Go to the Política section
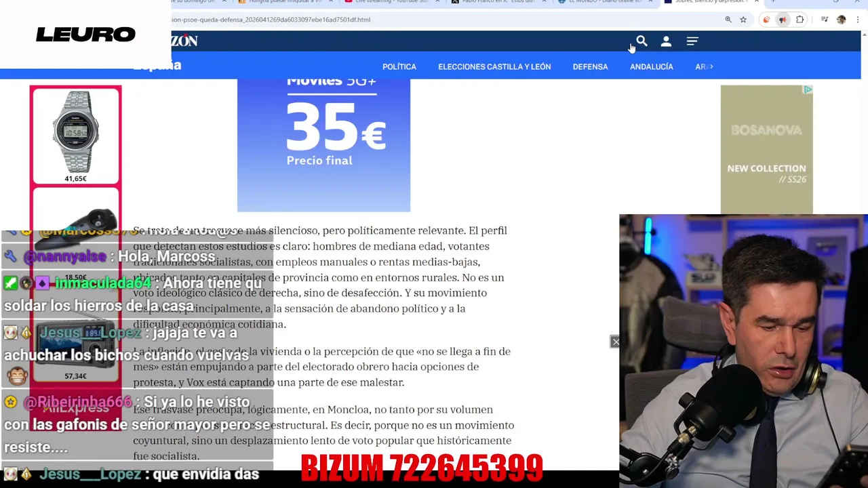The height and width of the screenshot is (488, 868). click(x=399, y=66)
